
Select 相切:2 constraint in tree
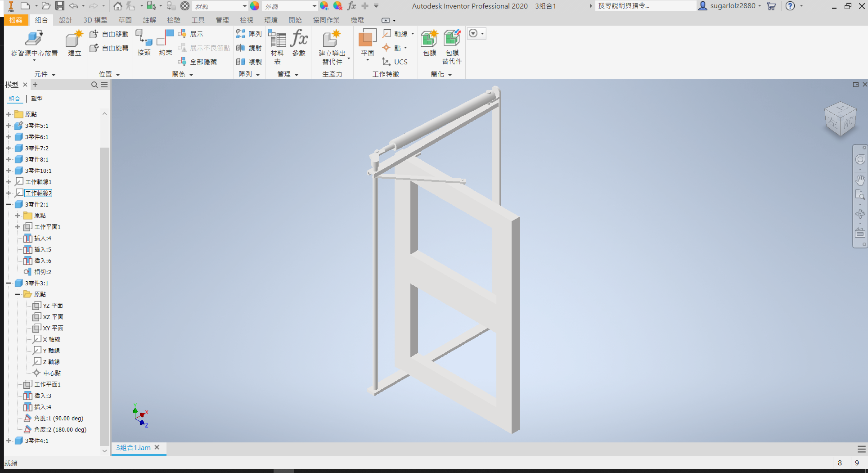(x=43, y=272)
